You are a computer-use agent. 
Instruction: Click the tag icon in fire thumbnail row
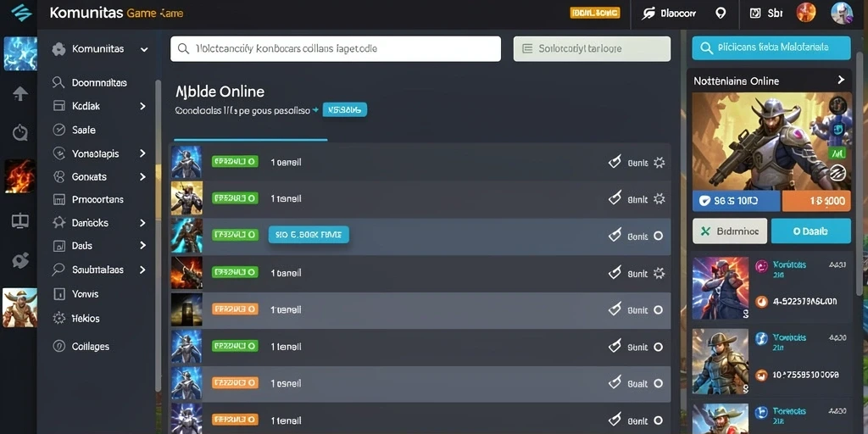click(615, 272)
